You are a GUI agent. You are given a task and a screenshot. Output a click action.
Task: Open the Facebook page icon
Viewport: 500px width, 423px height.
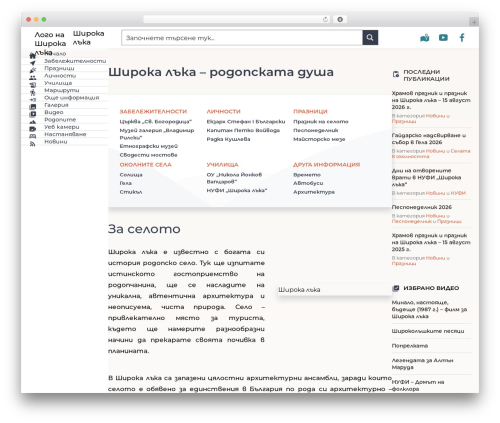coord(462,38)
